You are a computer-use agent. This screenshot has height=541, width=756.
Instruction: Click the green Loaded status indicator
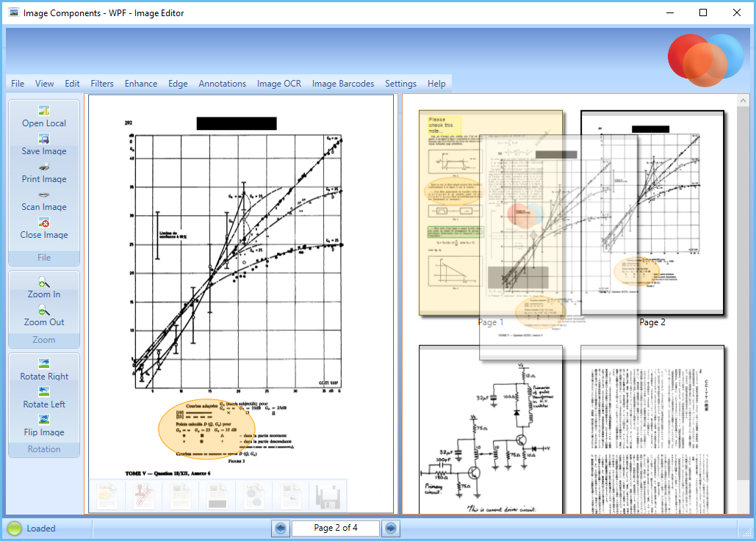pos(15,529)
